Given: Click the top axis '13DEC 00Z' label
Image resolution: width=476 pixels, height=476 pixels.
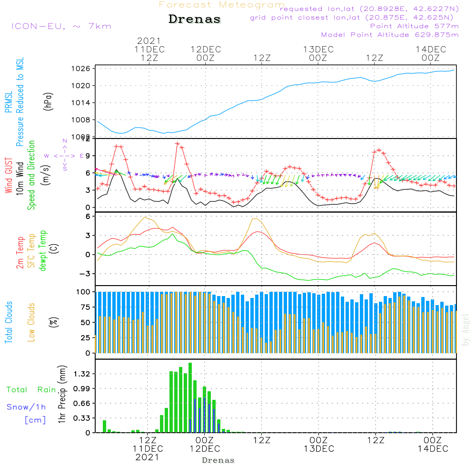Looking at the screenshot, I should (318, 53).
